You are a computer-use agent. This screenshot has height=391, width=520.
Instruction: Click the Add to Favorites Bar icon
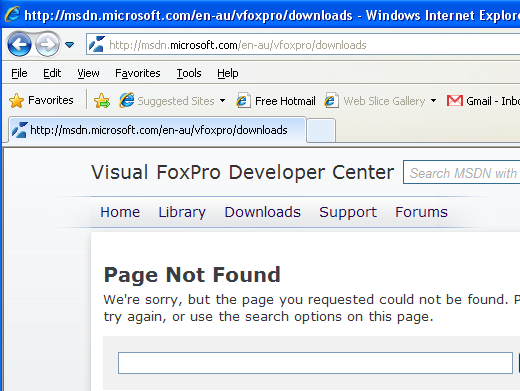click(x=102, y=101)
